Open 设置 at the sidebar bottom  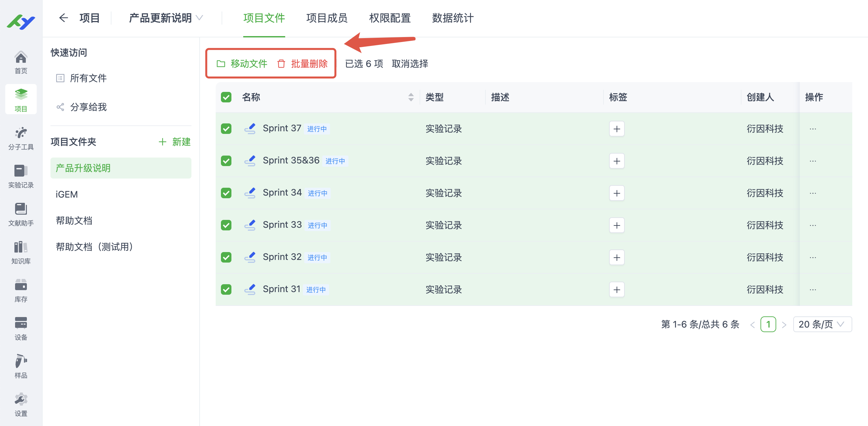[x=21, y=404]
